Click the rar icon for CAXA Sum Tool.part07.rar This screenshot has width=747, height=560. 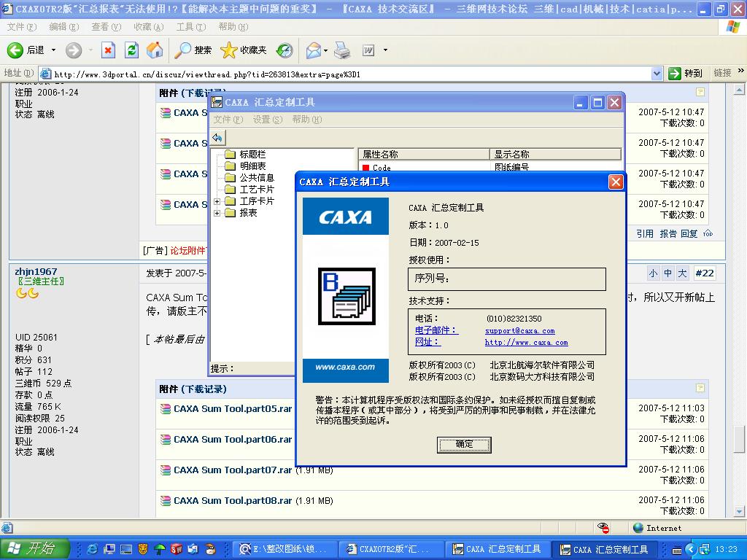(166, 470)
